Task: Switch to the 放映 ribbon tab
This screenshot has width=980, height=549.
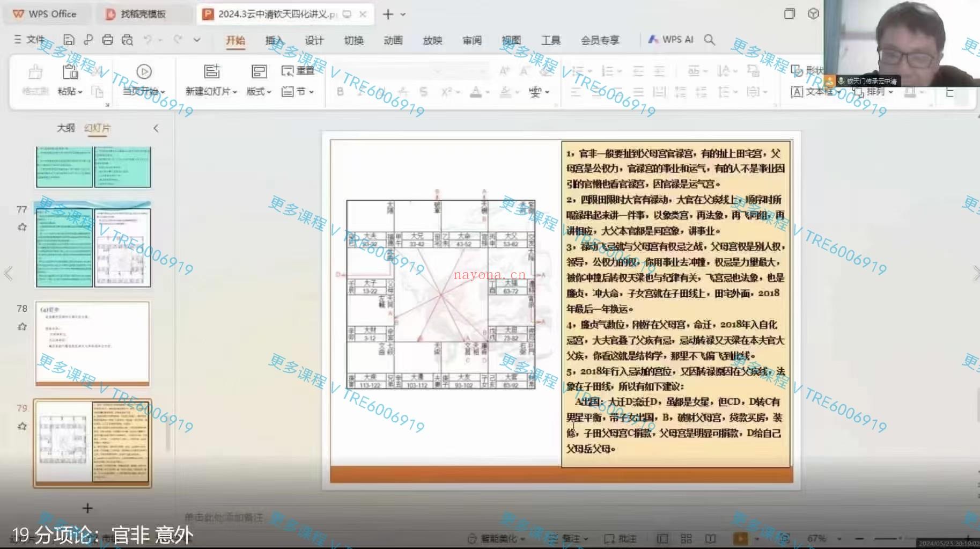Action: (432, 40)
